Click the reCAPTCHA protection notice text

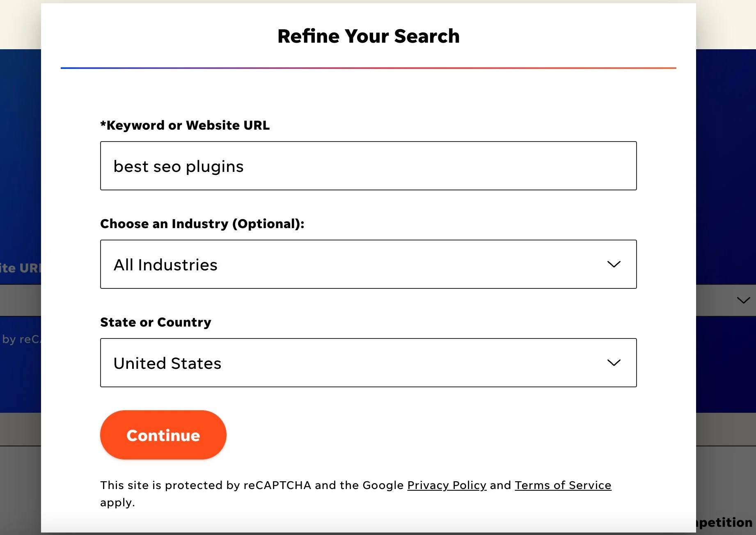coord(253,485)
